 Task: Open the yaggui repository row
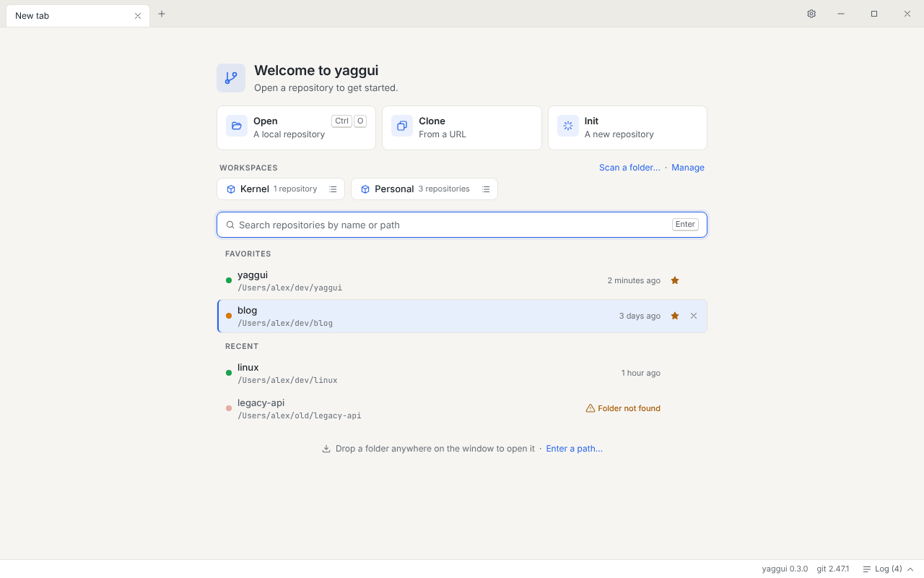(462, 281)
